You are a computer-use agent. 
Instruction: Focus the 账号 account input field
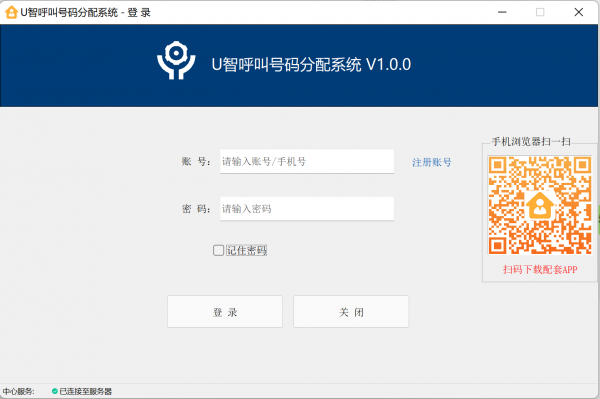(x=307, y=161)
